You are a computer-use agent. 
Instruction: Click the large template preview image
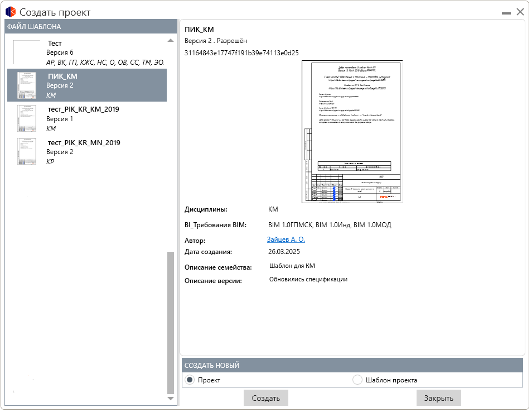[x=354, y=132]
